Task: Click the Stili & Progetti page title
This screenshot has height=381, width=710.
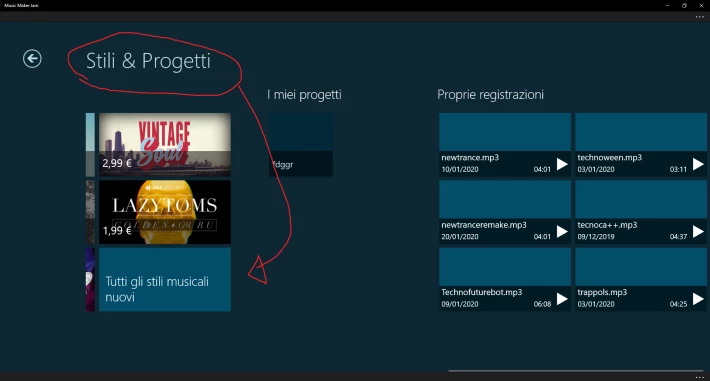Action: [149, 61]
